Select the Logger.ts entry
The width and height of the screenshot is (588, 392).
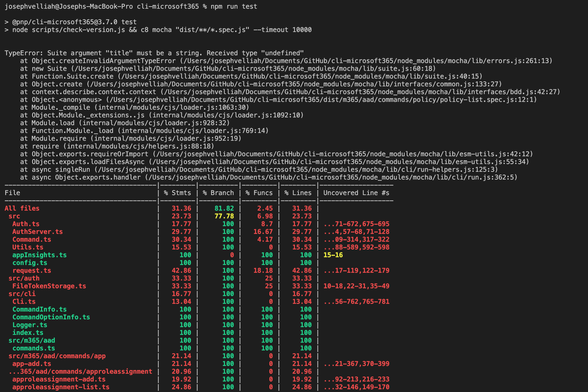click(x=30, y=325)
